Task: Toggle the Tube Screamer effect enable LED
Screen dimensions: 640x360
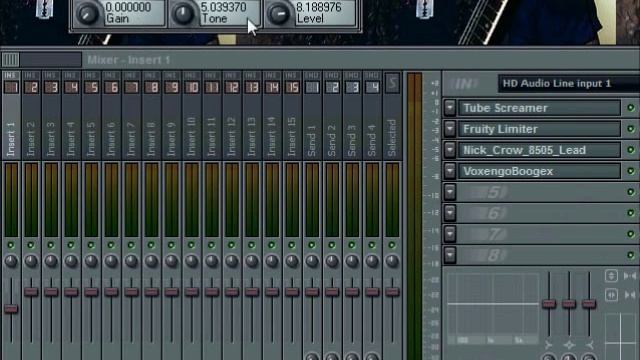Action: [x=631, y=108]
